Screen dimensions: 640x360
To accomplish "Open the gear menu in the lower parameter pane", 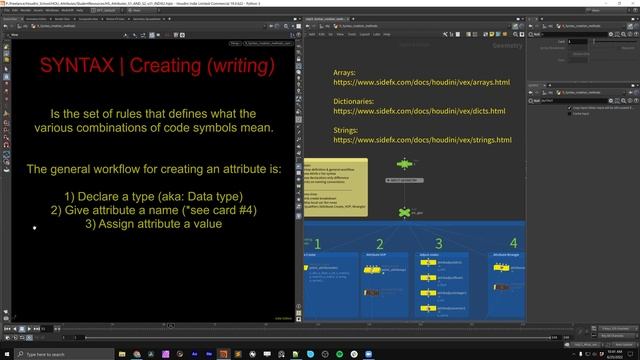I will (611, 100).
